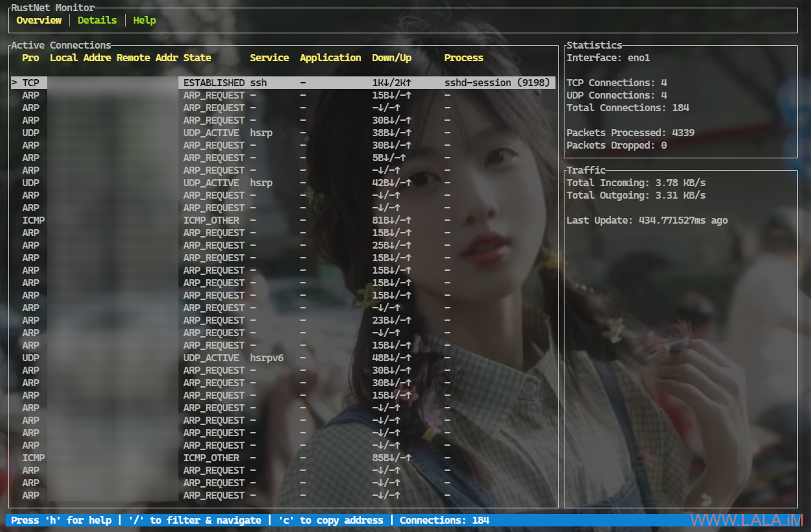Select the Local Addre column header
The height and width of the screenshot is (532, 811).
click(80, 58)
